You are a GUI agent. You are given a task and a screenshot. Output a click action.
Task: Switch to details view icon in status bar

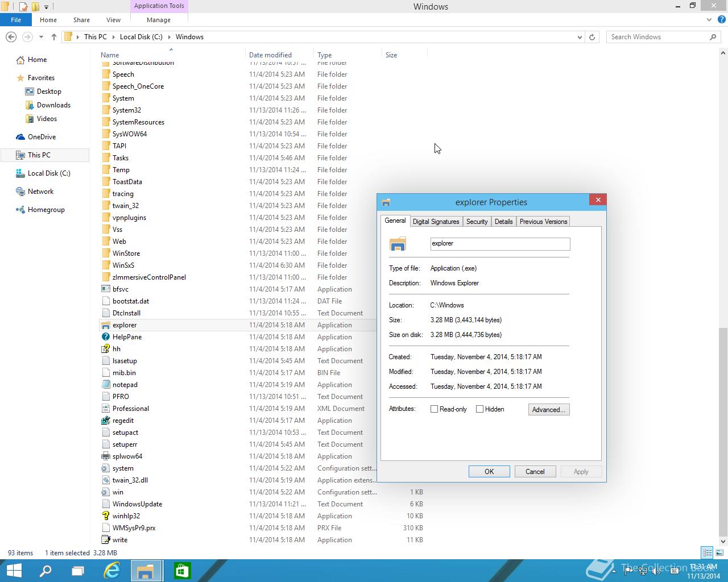coord(707,552)
